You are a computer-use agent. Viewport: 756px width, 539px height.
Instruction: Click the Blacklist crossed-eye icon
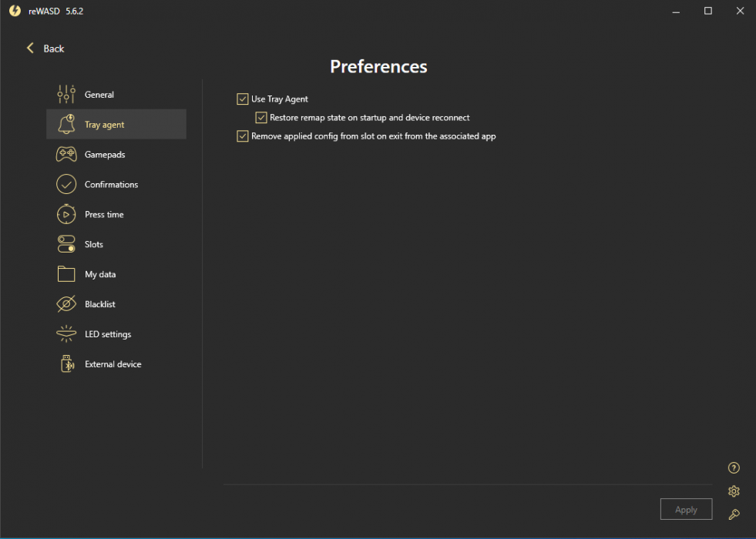pos(66,304)
